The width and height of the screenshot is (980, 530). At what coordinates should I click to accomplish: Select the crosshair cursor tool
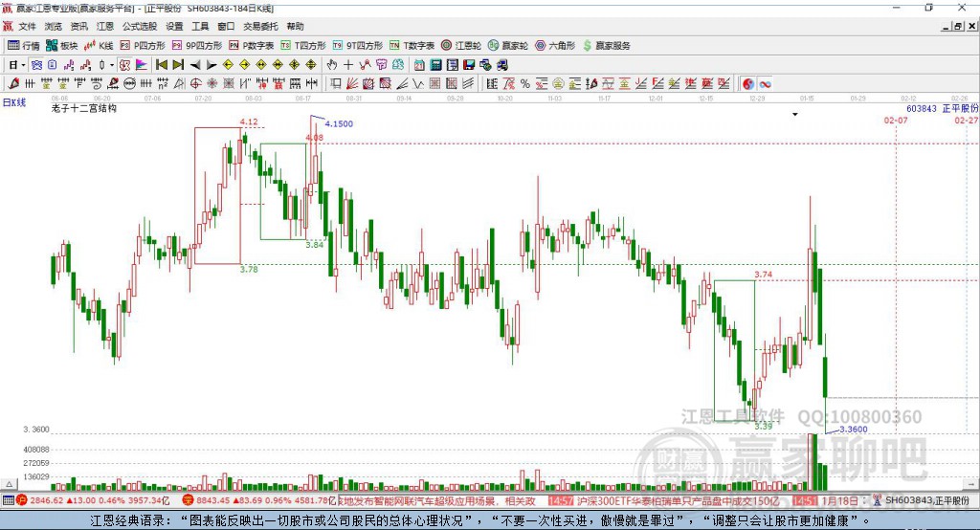[348, 65]
